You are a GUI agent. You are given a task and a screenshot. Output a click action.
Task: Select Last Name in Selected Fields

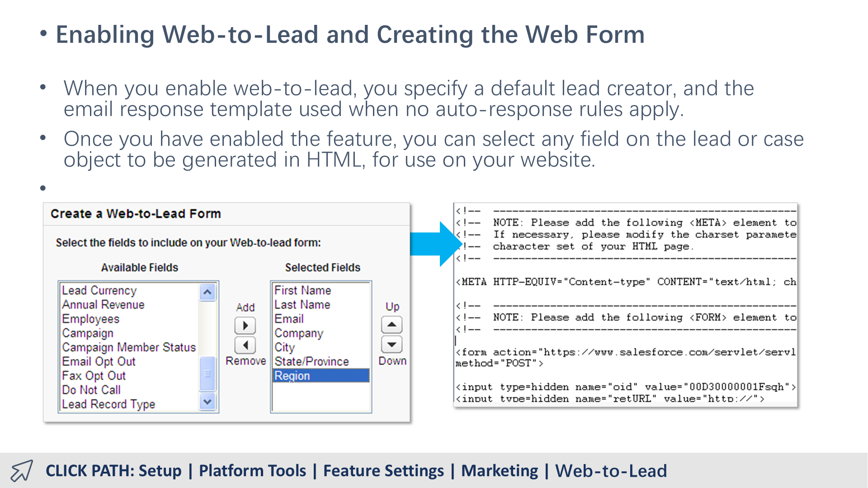tap(302, 305)
